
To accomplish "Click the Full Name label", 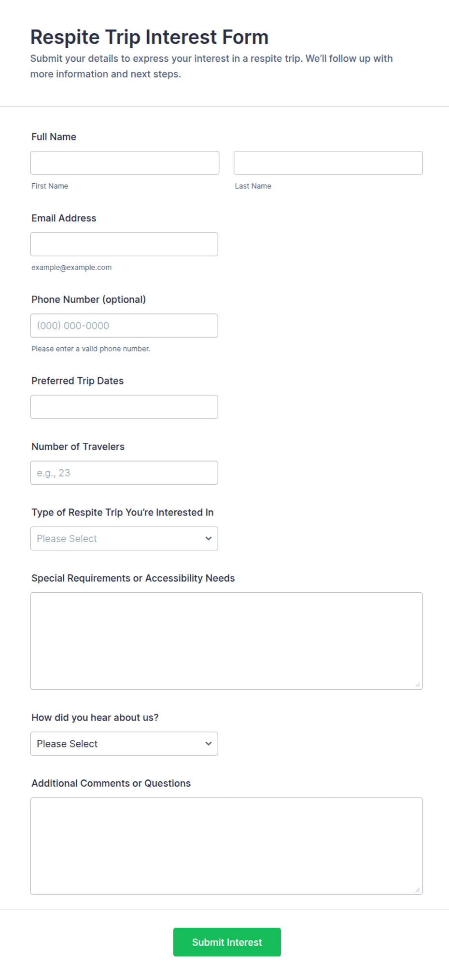I will coord(54,137).
